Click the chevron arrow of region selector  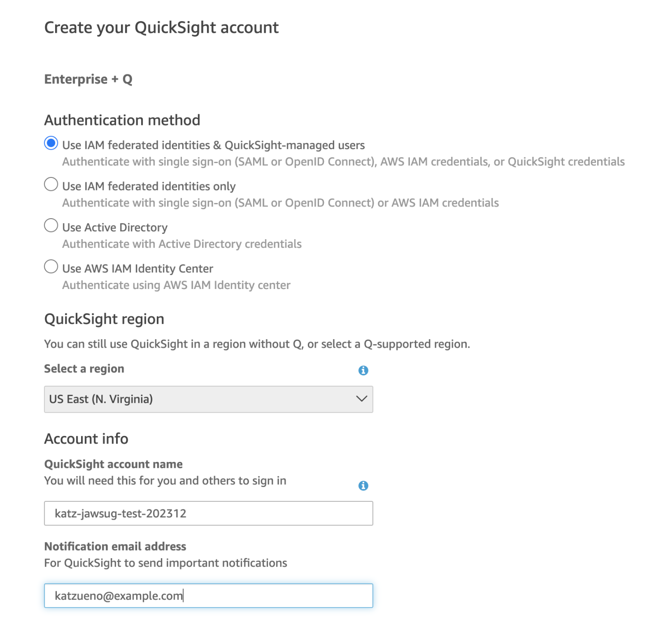click(361, 399)
